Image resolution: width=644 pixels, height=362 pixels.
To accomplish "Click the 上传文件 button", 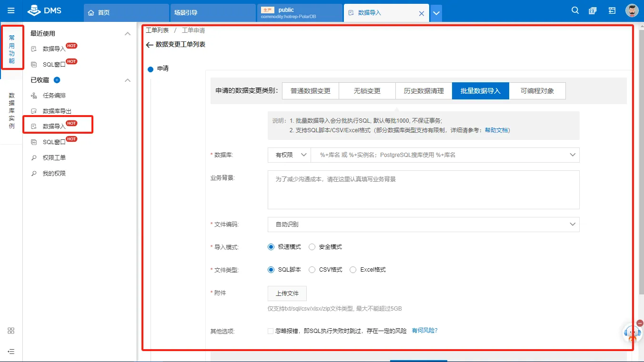I will pyautogui.click(x=287, y=294).
